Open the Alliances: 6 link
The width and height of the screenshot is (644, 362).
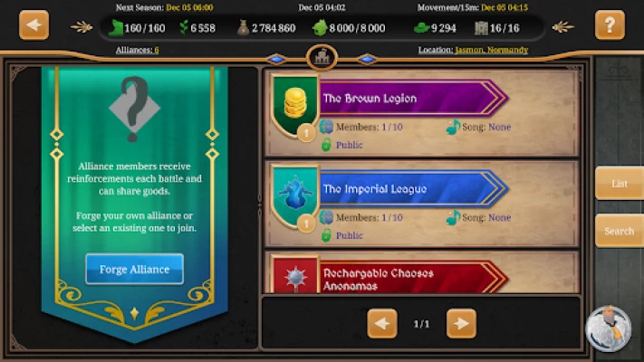[x=137, y=50]
